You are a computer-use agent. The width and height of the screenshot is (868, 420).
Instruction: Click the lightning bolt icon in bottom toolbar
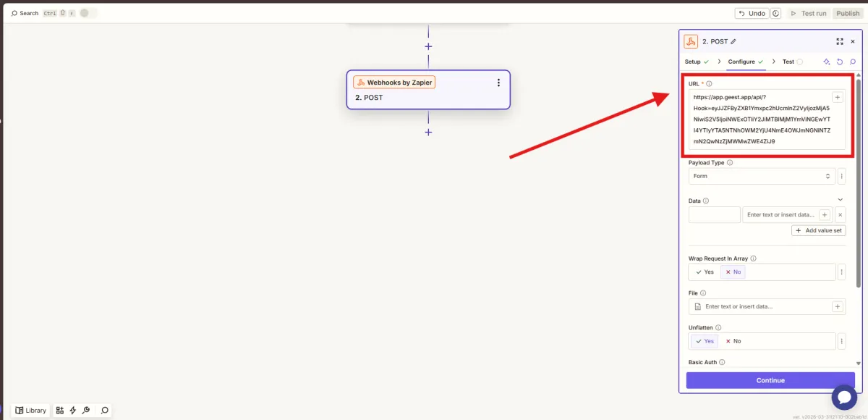(73, 410)
